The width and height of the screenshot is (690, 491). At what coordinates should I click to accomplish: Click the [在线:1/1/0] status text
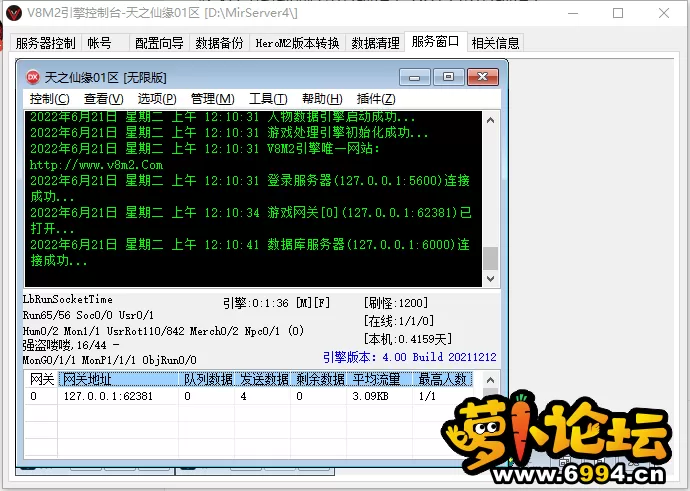point(399,321)
